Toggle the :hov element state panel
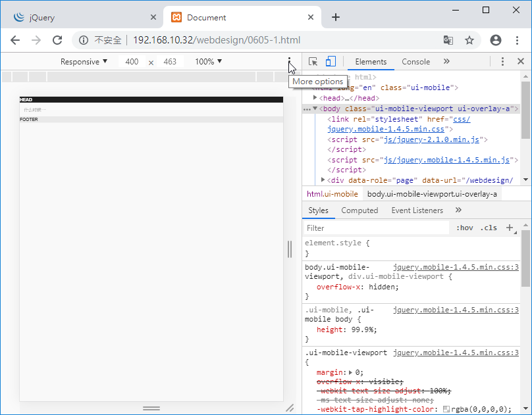Screen dimensions: 532x415 464,228
